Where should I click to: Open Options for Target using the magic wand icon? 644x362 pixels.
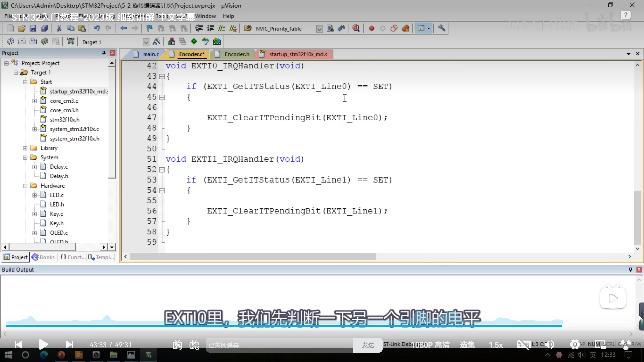pyautogui.click(x=156, y=42)
